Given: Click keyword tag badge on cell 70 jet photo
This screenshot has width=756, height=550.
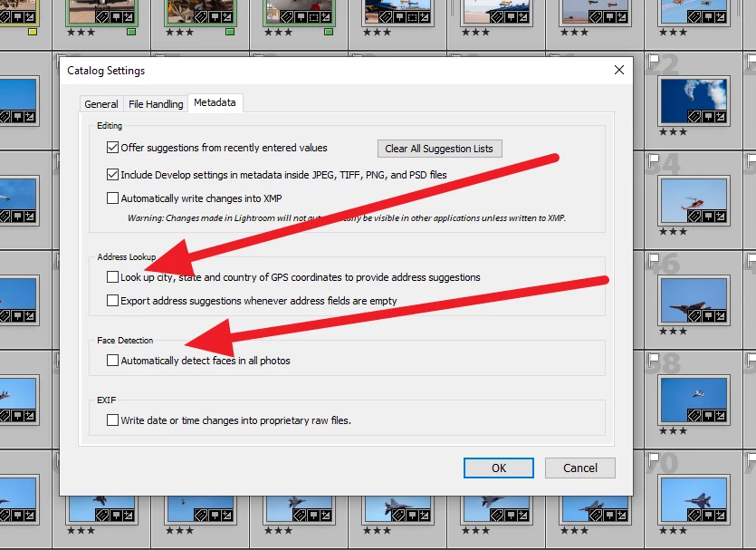Looking at the screenshot, I should [x=694, y=516].
